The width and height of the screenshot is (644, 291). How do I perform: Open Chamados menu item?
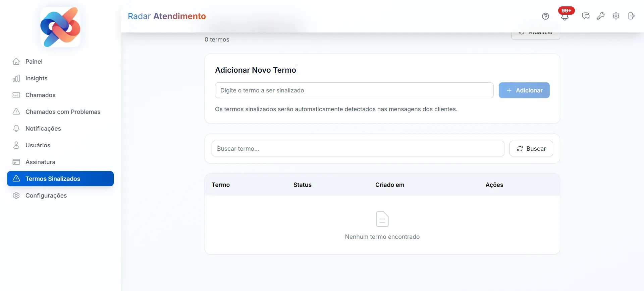(60, 95)
